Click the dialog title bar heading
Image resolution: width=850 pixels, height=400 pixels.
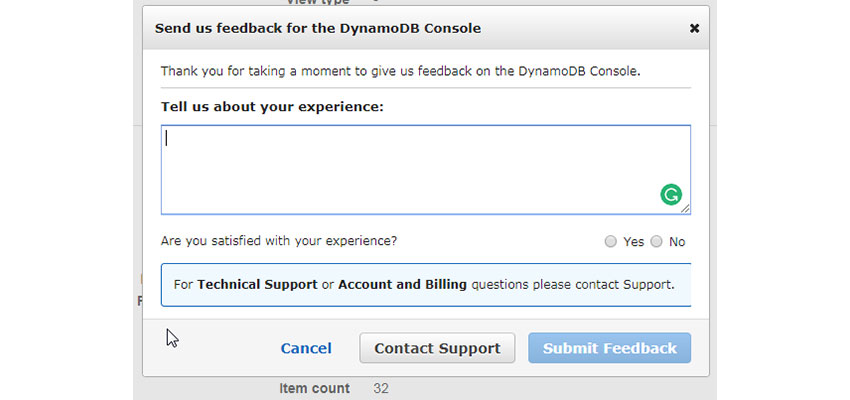(x=318, y=28)
